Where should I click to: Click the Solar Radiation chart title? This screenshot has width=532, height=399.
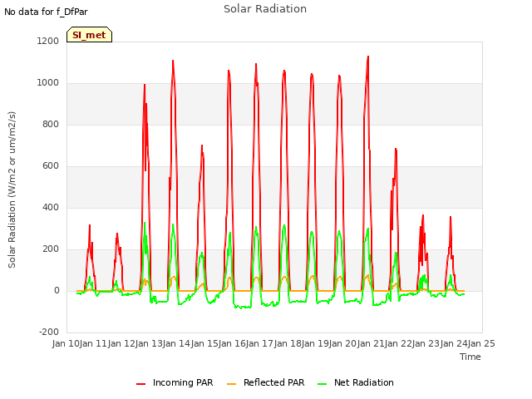click(x=265, y=9)
